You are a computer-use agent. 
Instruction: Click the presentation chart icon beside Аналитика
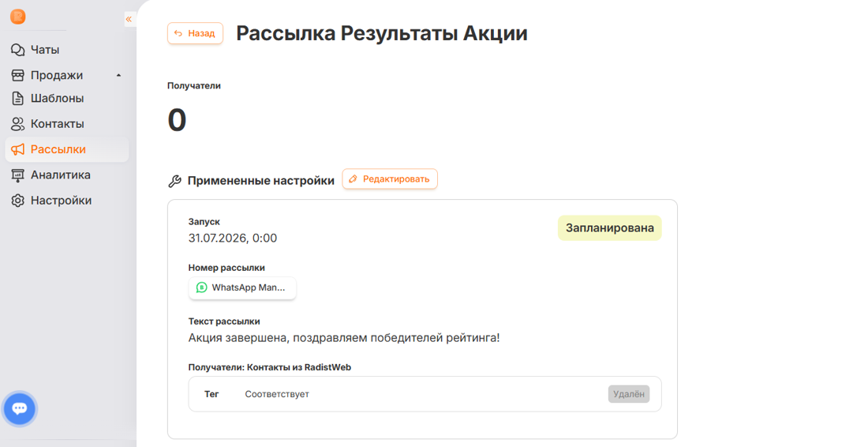[17, 175]
